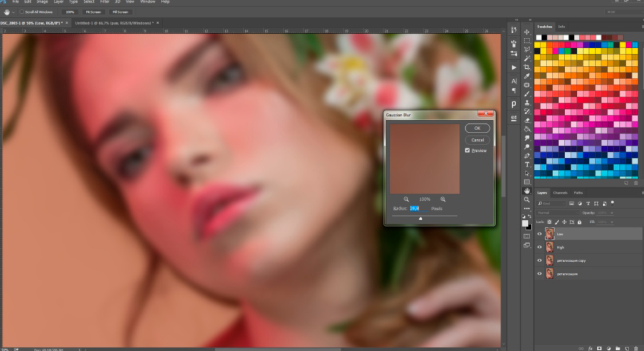
Task: Select the Patch healing tool
Action: (527, 85)
